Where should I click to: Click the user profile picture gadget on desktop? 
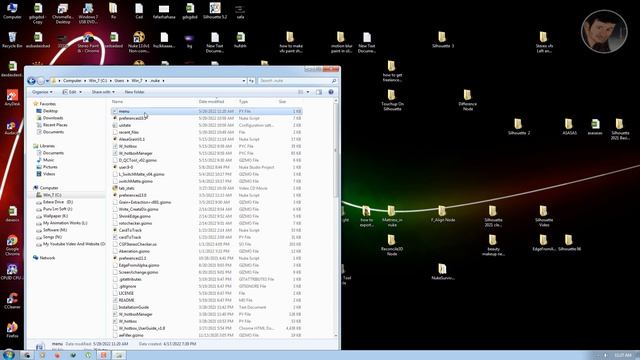pyautogui.click(x=604, y=31)
